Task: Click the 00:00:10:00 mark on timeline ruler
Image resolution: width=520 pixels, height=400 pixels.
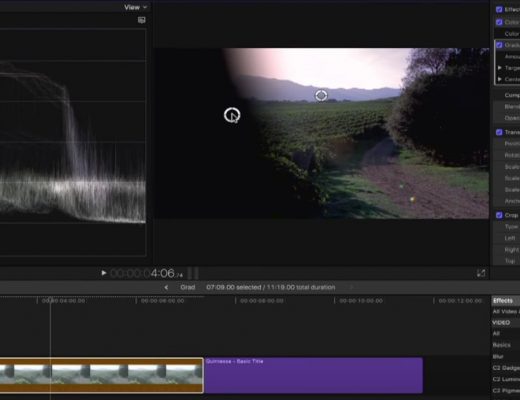Action: point(361,301)
